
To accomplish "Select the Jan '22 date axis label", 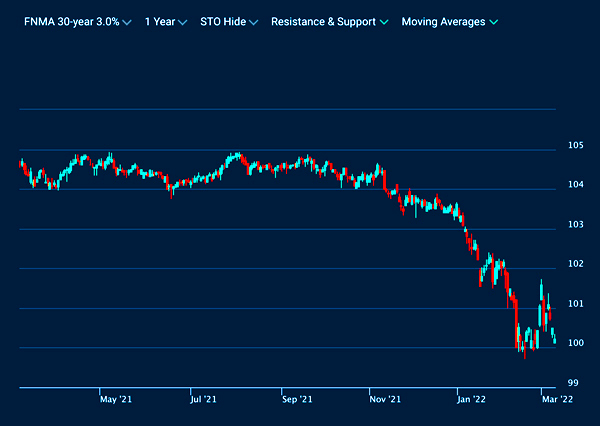I will [472, 400].
